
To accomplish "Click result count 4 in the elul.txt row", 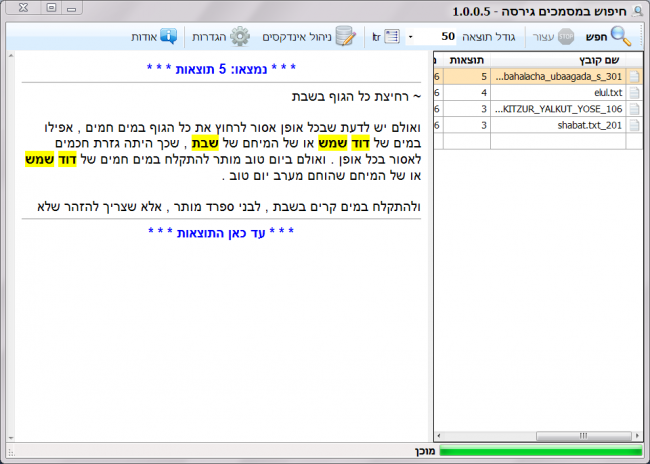I will [484, 93].
